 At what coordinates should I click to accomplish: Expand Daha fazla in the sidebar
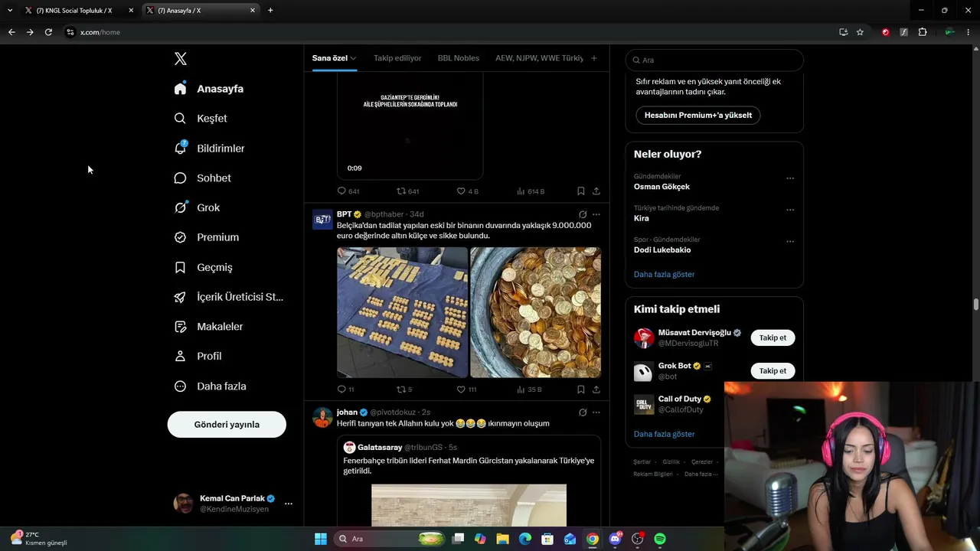tap(211, 386)
